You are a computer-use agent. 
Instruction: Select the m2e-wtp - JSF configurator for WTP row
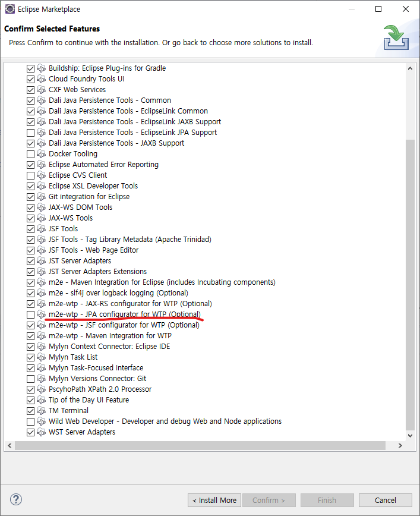124,325
